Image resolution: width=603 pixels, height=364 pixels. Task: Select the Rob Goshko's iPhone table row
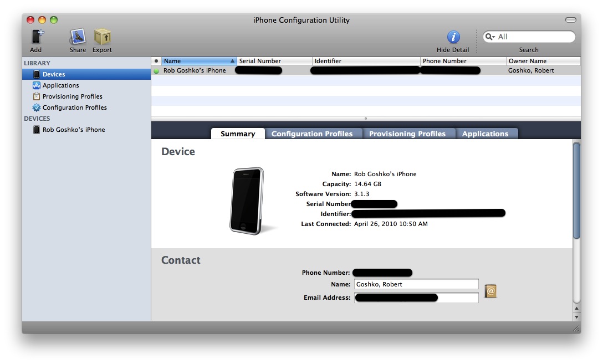pyautogui.click(x=366, y=71)
